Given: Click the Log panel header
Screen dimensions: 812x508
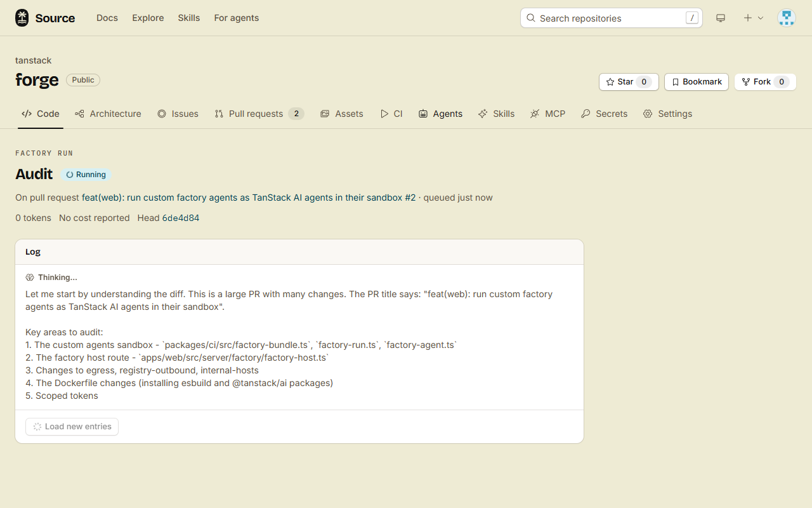Looking at the screenshot, I should (x=299, y=252).
